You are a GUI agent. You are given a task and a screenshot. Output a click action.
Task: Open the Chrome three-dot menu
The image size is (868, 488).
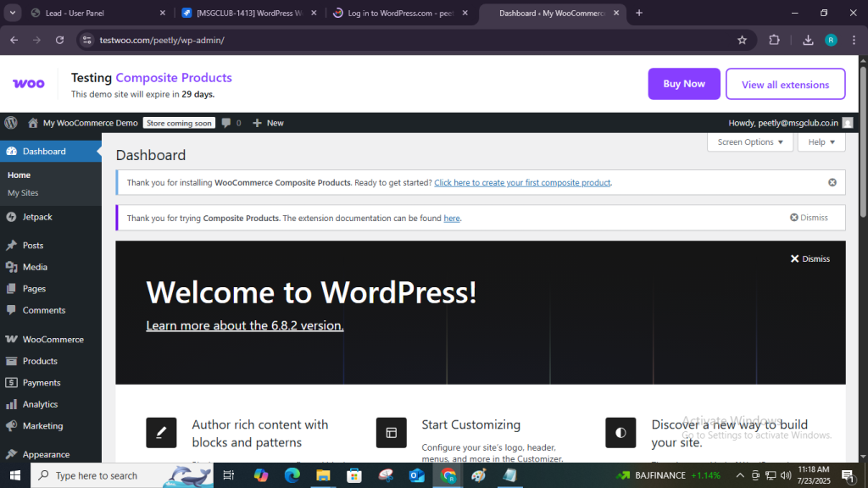tap(854, 40)
